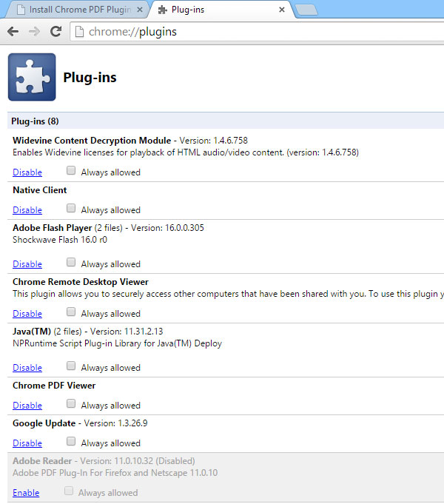Image resolution: width=444 pixels, height=504 pixels.
Task: Close the Plug-ins tab
Action: click(x=281, y=10)
